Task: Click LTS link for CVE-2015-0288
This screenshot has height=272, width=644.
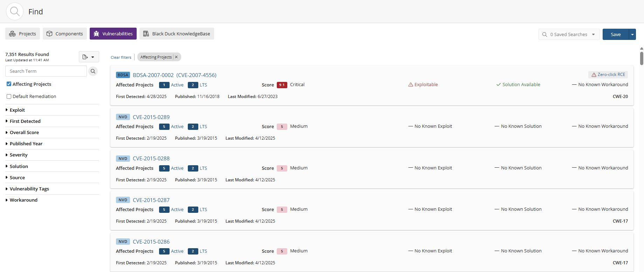Action: pyautogui.click(x=203, y=168)
